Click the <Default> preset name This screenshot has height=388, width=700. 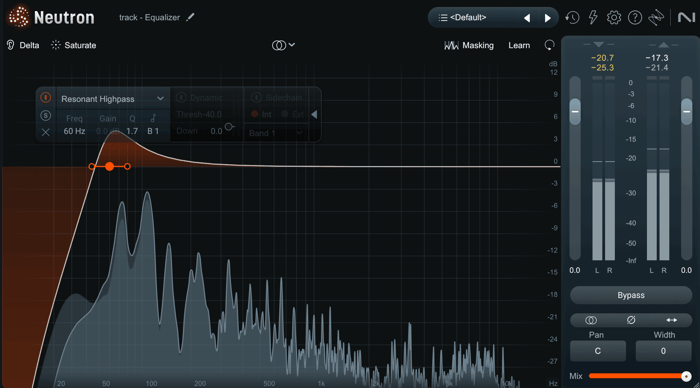coord(468,18)
